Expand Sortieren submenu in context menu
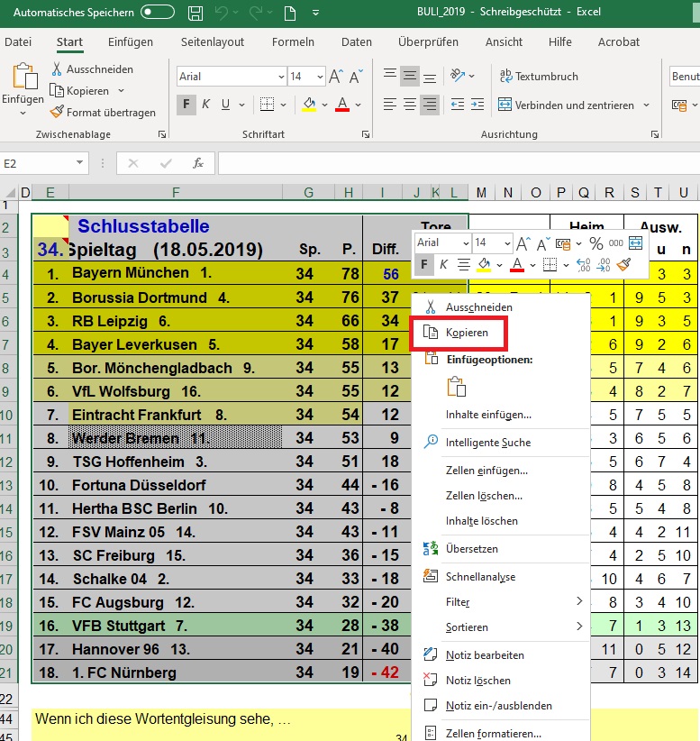700x741 pixels. point(579,627)
